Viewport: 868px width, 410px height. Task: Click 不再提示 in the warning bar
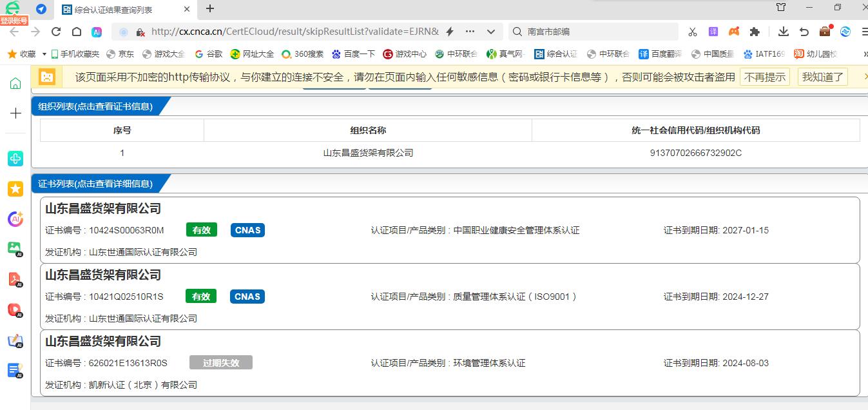pyautogui.click(x=765, y=77)
